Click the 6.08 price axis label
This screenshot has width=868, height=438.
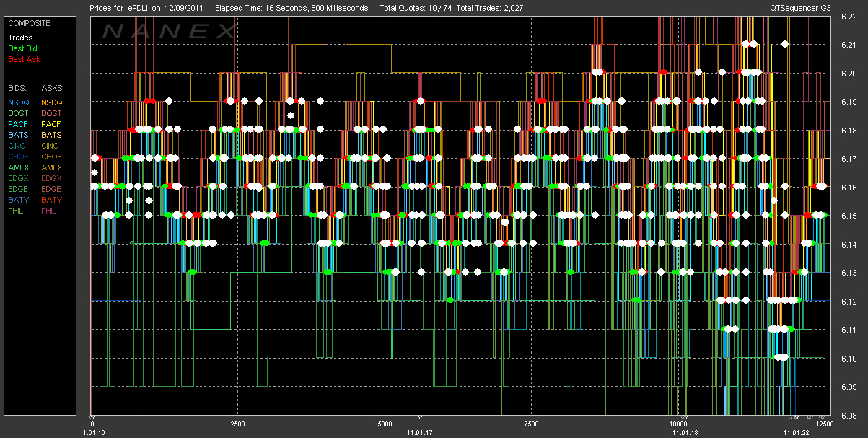click(x=848, y=416)
